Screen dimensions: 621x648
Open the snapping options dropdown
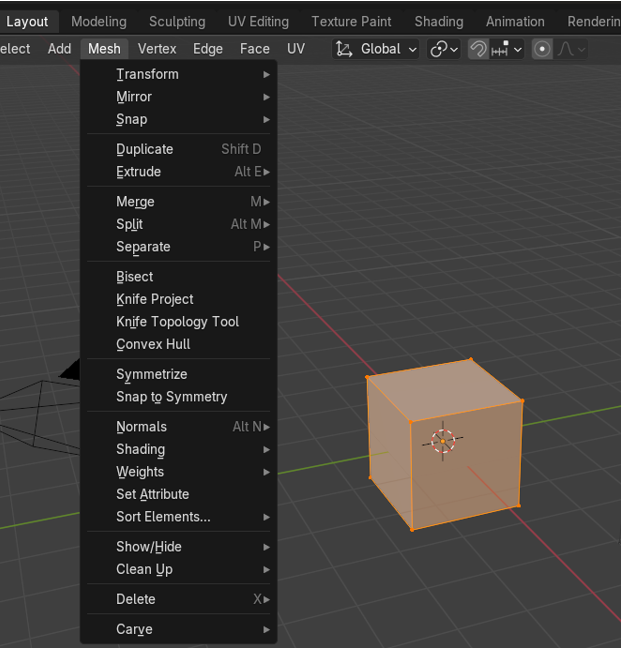point(509,49)
